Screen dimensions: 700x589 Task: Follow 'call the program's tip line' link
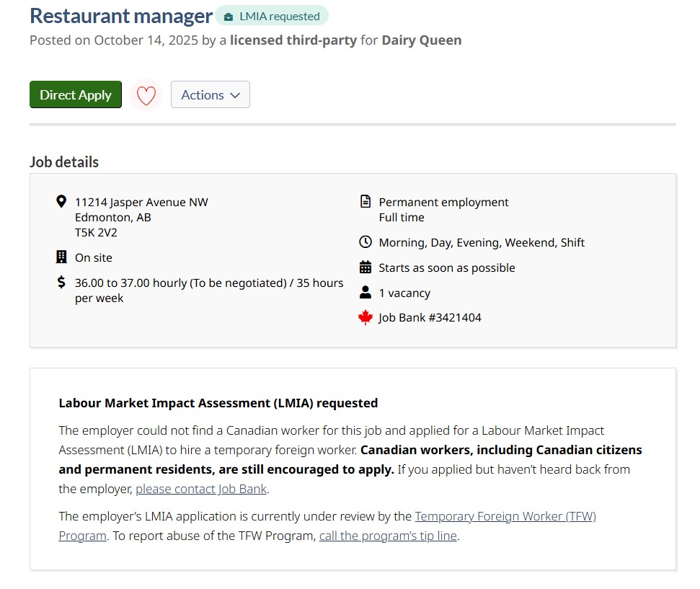click(x=388, y=536)
